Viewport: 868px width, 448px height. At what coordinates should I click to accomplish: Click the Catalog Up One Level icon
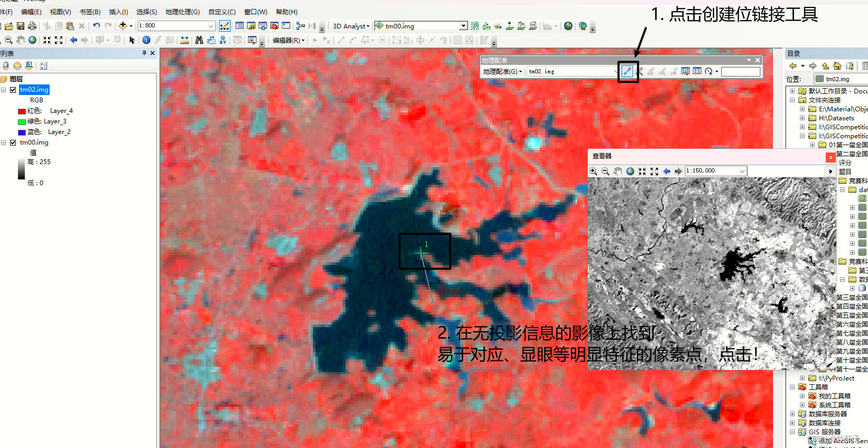825,66
